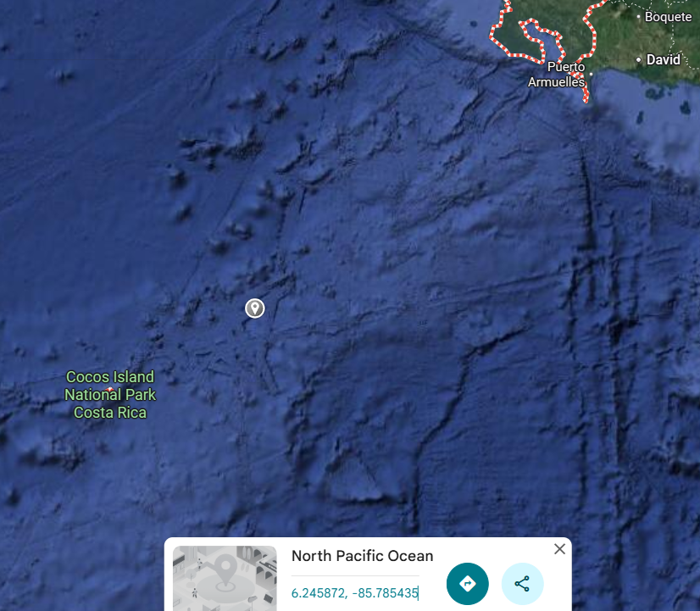Screen dimensions: 700x611
Task: Open the placeholder street view thumbnail
Action: 225,579
